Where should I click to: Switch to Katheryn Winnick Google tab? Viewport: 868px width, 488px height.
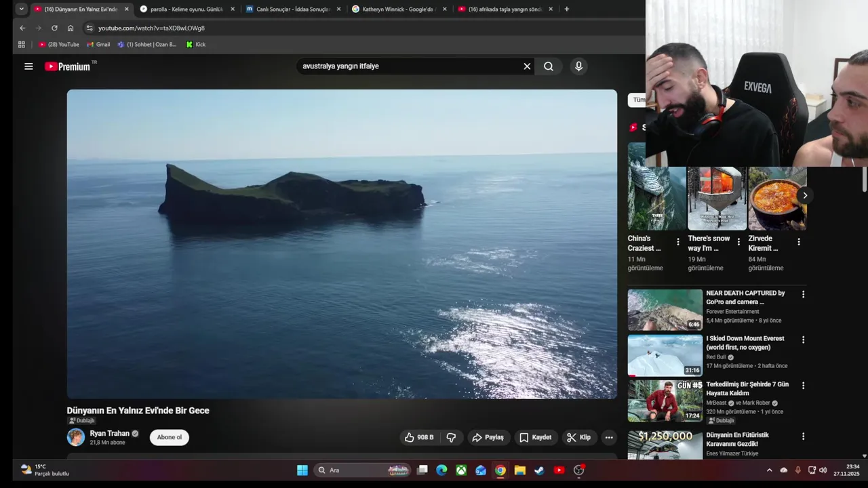coord(399,9)
